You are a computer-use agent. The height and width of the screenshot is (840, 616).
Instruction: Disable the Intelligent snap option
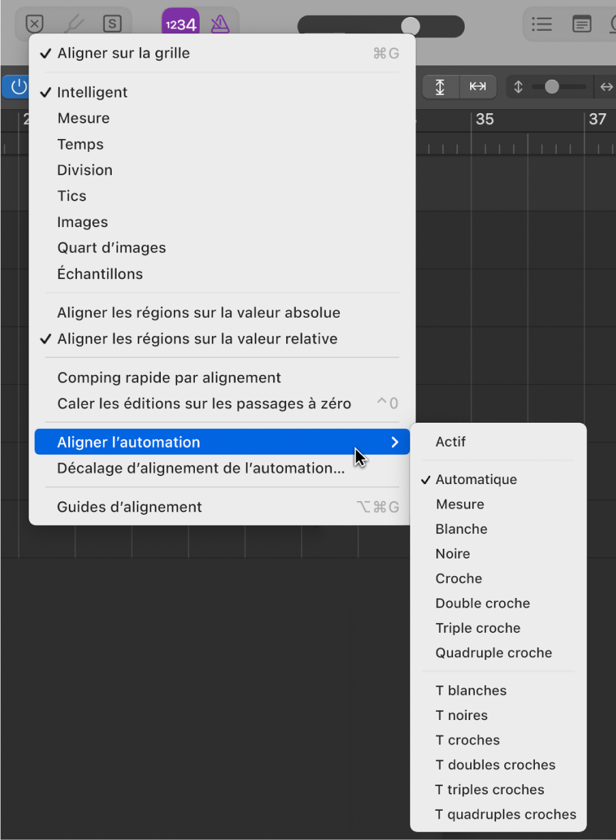click(91, 92)
